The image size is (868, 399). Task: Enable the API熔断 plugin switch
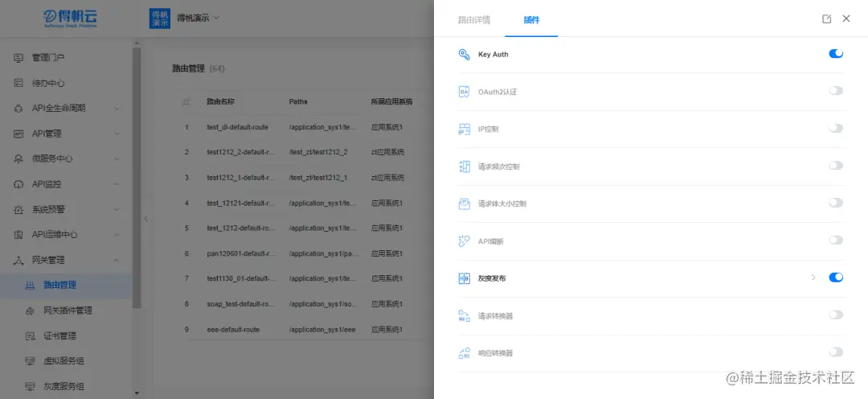click(836, 240)
